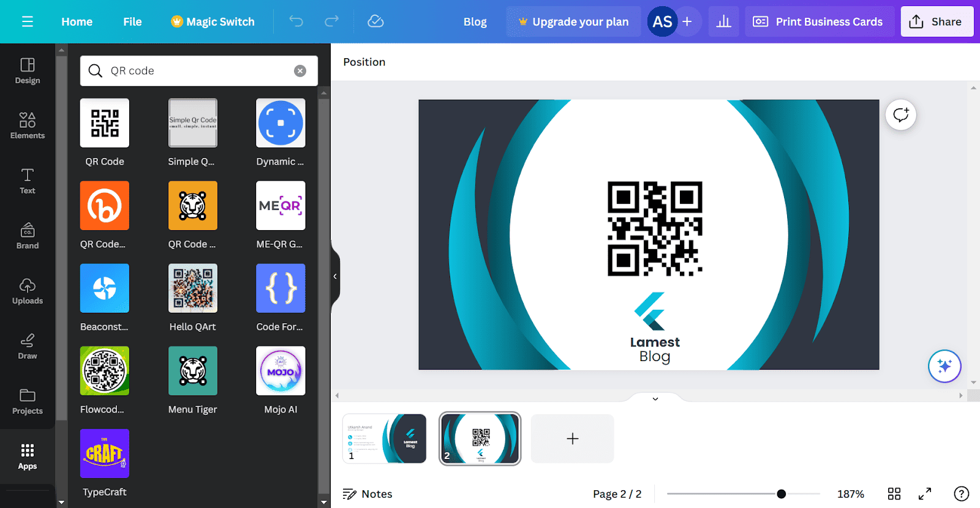Screen dimensions: 980x508
Task: Click the undo arrow icon
Action: pos(296,21)
